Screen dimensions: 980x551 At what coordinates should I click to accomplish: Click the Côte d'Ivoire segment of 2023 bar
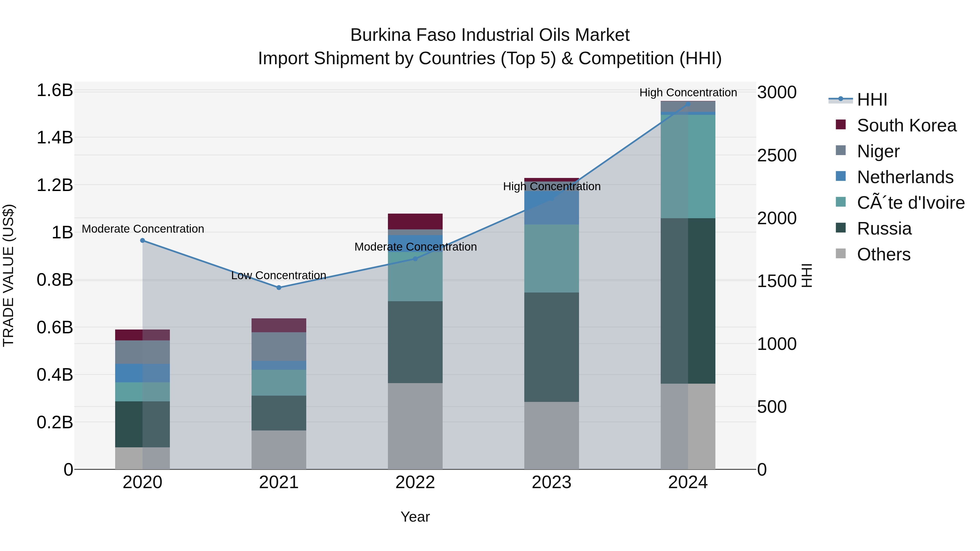[552, 258]
